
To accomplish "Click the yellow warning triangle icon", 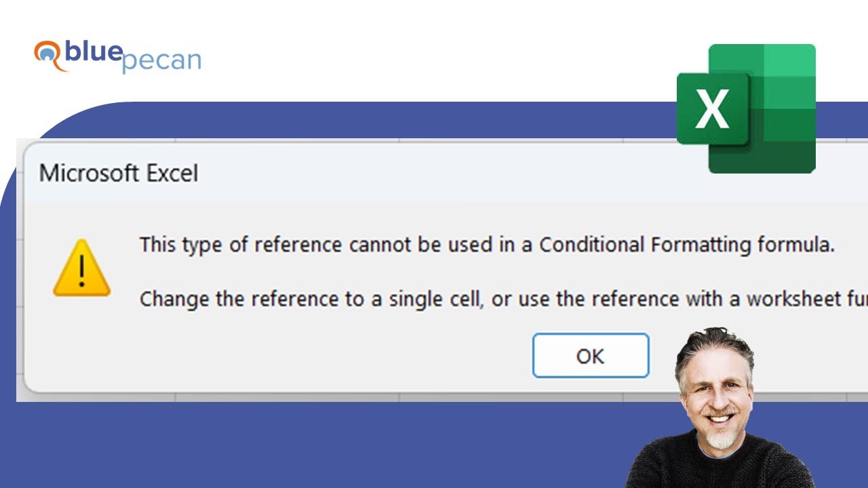I will (81, 269).
